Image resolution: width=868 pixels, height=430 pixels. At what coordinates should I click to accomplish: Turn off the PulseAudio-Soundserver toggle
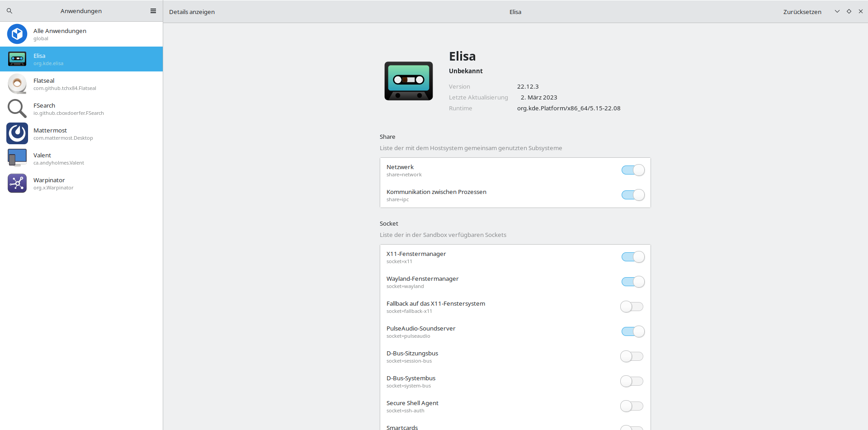[632, 332]
